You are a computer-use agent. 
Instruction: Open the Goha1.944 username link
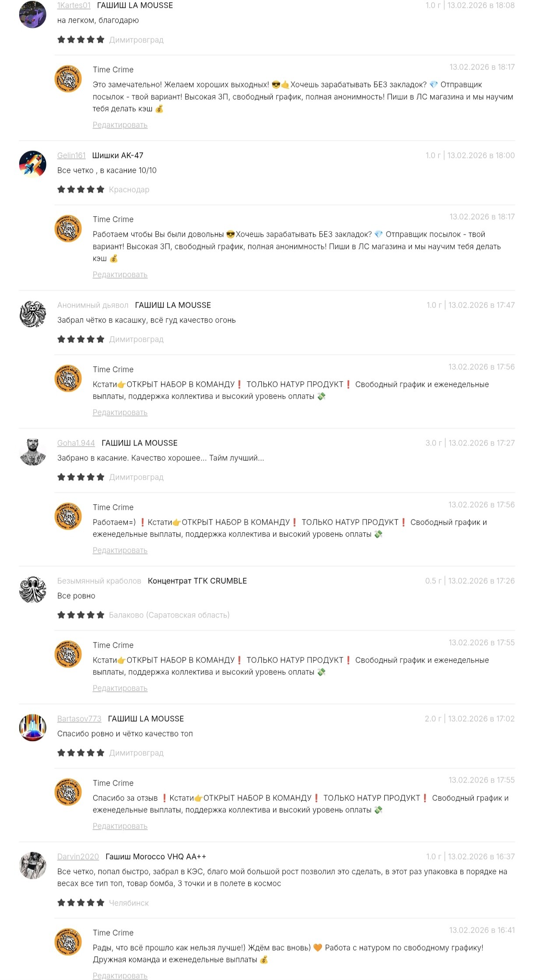76,443
